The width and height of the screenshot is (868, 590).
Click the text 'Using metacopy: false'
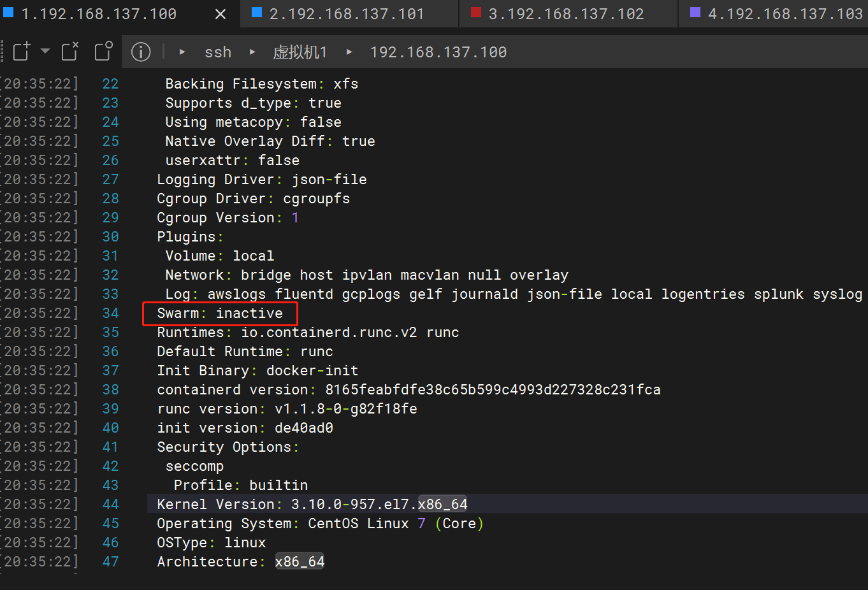(254, 122)
